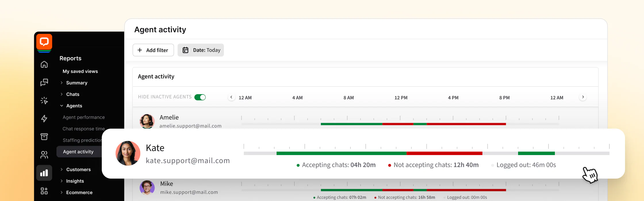The height and width of the screenshot is (201, 644).
Task: Open the Automate lightning bolt icon
Action: pyautogui.click(x=44, y=119)
